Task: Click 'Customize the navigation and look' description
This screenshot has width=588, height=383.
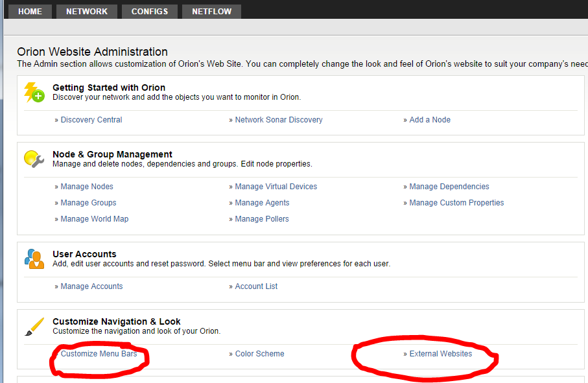Action: [x=137, y=331]
